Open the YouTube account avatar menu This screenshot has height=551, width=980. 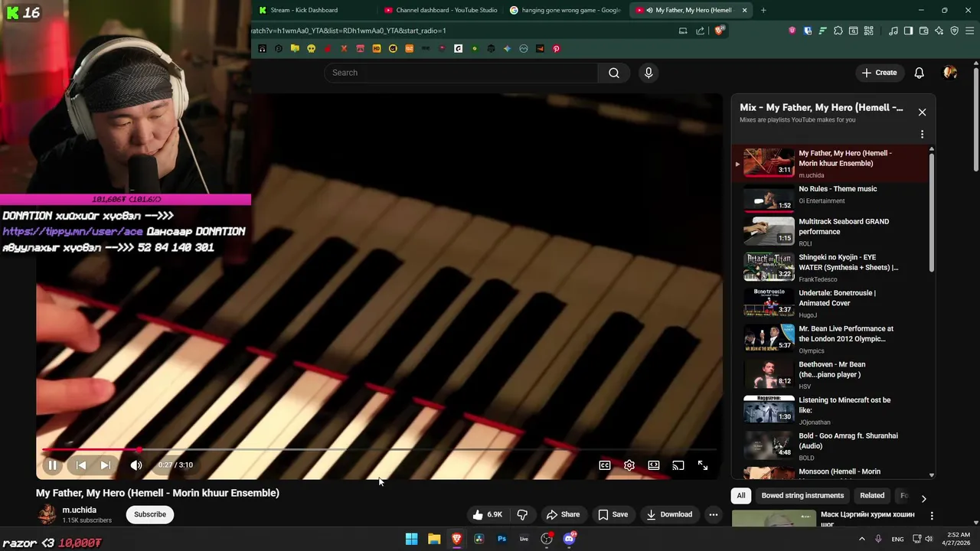point(950,73)
